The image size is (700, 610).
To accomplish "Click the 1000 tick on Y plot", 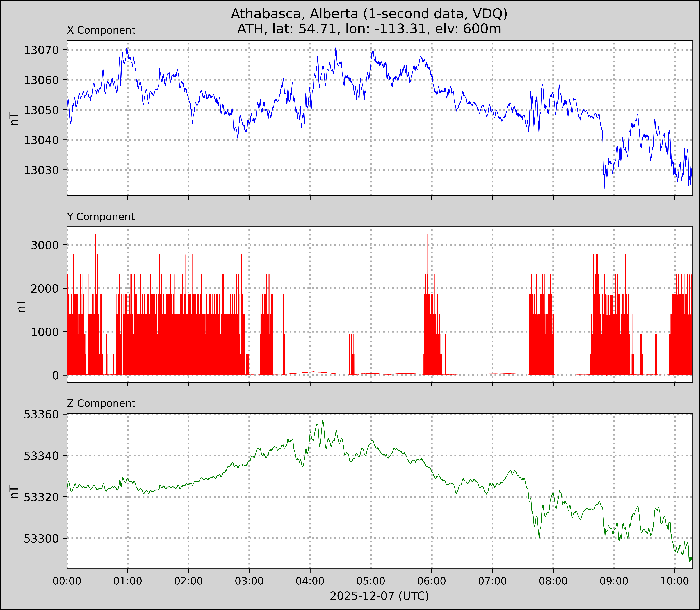I will pos(45,332).
